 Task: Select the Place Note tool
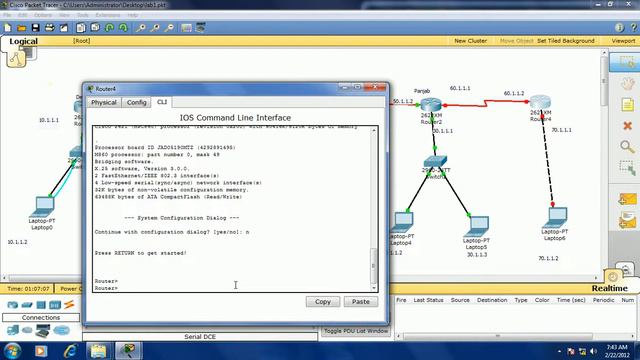tap(627, 105)
